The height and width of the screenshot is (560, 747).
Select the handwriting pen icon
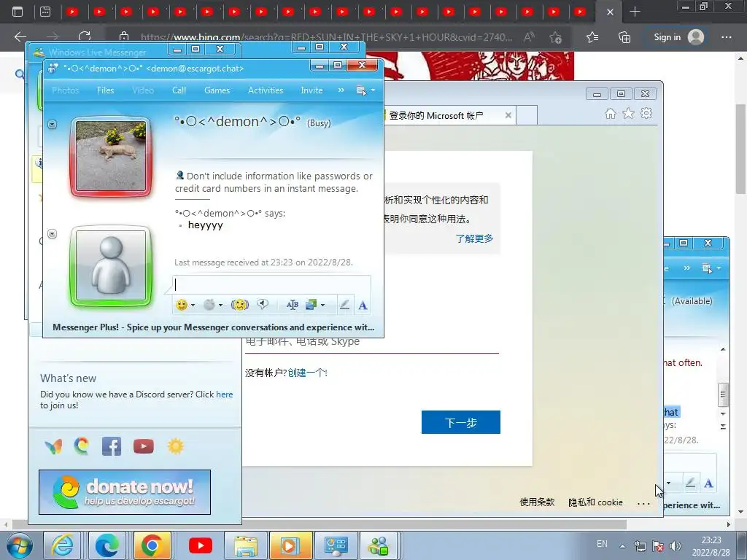(344, 305)
